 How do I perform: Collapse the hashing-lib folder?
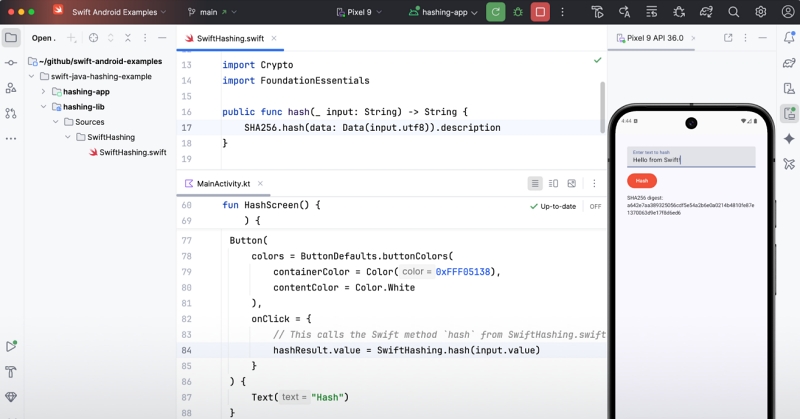[43, 106]
